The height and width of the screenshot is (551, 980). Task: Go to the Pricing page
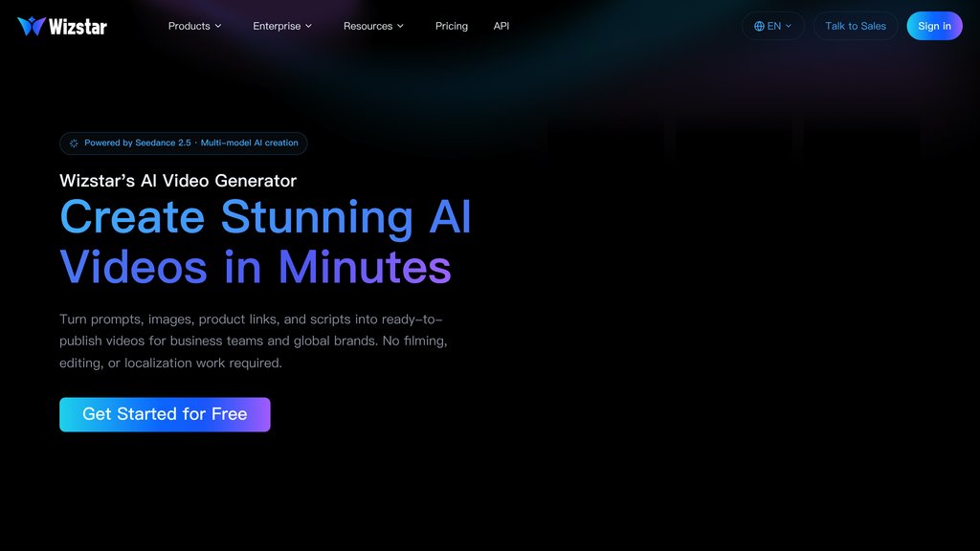pos(452,26)
